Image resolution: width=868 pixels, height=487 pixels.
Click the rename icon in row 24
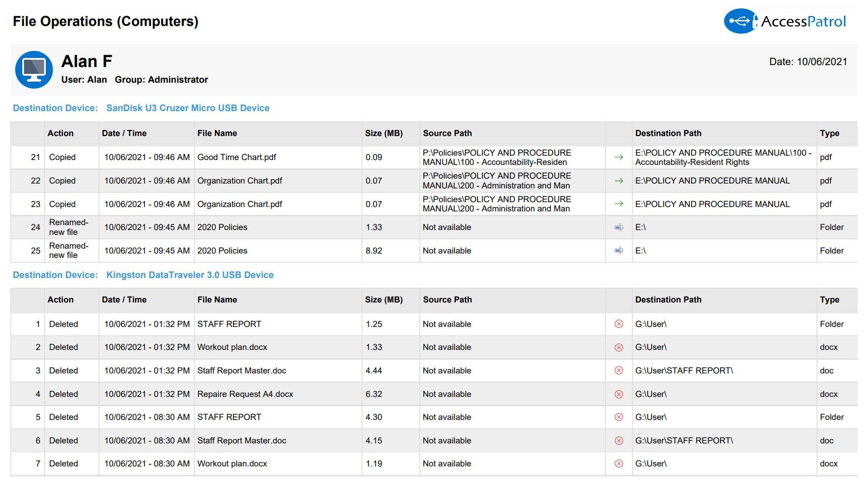pyautogui.click(x=619, y=227)
